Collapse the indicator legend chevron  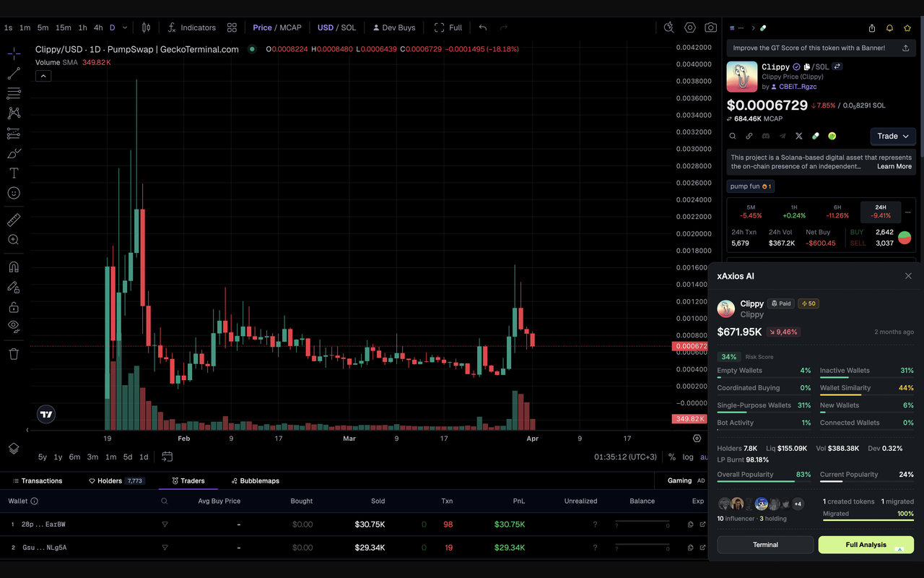pyautogui.click(x=43, y=76)
